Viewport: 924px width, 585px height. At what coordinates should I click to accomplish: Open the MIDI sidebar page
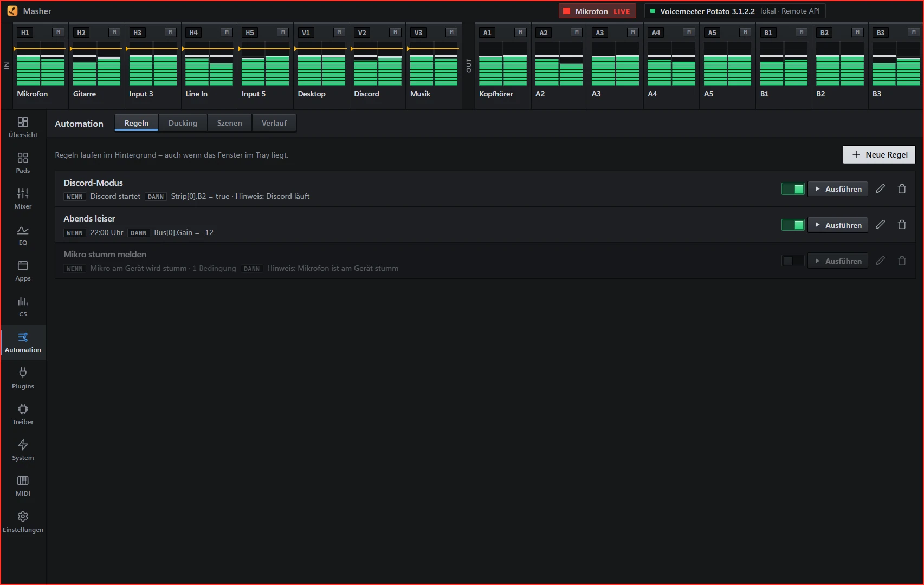pyautogui.click(x=23, y=486)
